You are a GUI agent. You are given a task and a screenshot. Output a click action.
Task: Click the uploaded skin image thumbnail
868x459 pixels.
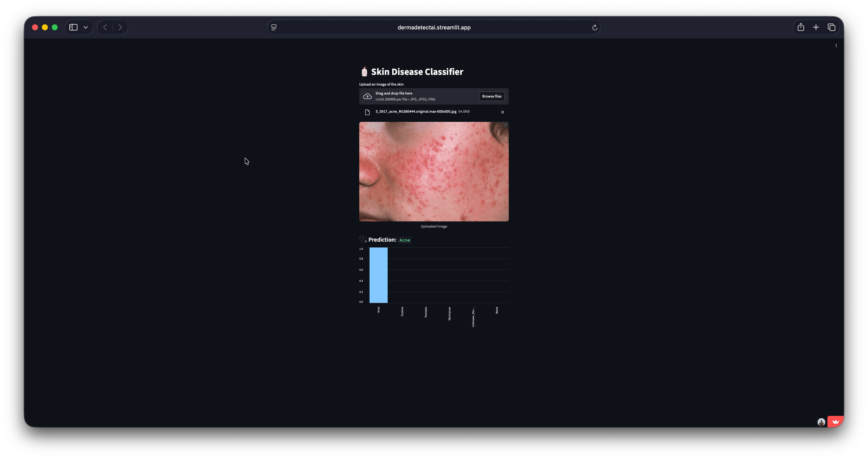[434, 172]
